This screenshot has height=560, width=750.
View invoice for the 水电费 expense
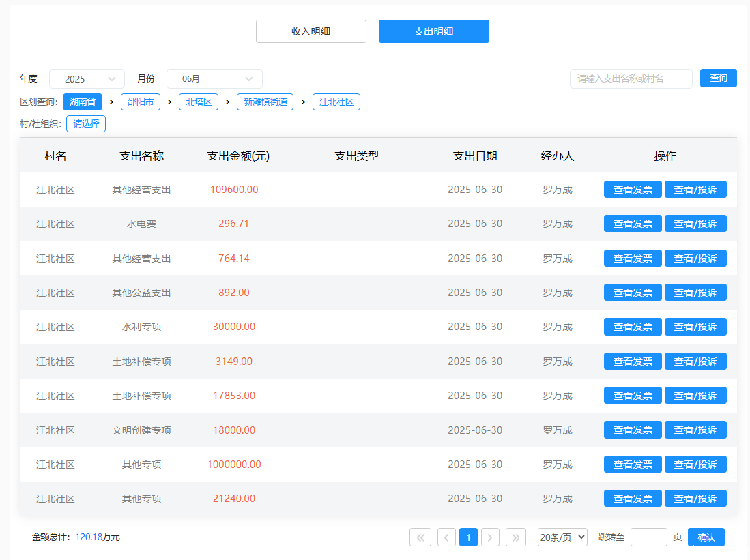point(633,224)
